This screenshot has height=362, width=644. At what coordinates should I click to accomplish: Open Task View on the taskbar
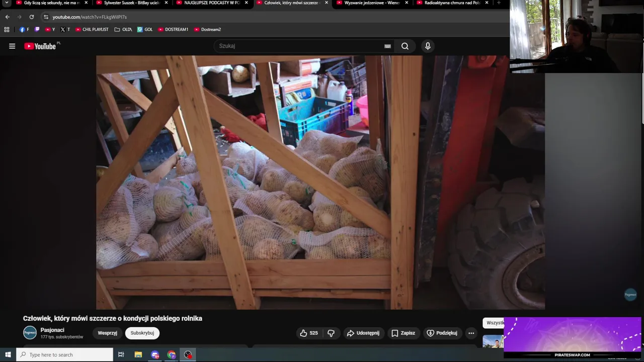pyautogui.click(x=121, y=355)
